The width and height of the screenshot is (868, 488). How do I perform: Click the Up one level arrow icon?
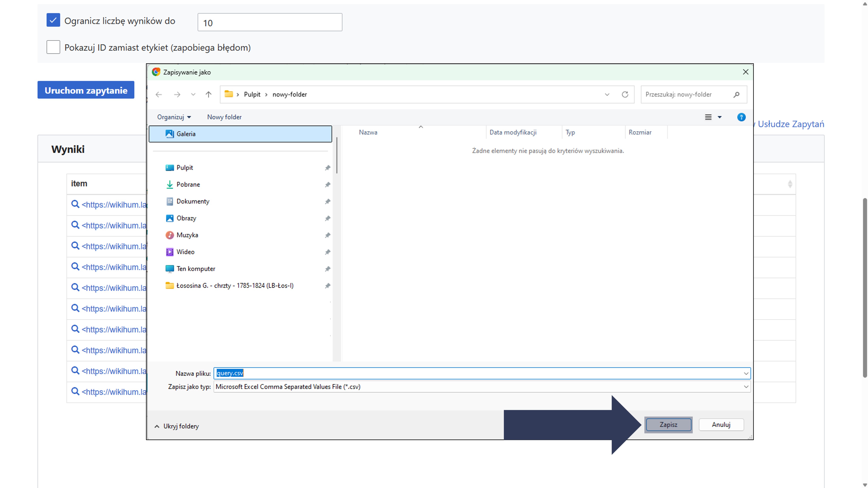(209, 94)
